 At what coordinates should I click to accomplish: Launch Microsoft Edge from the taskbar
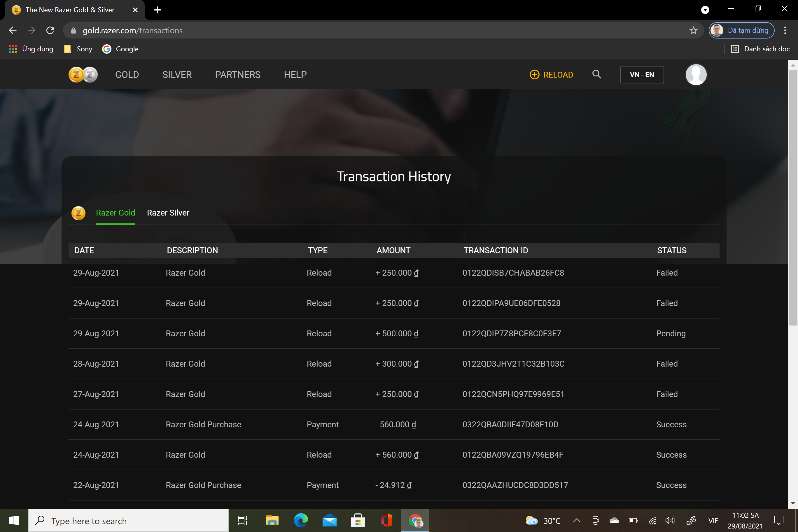[x=301, y=520]
